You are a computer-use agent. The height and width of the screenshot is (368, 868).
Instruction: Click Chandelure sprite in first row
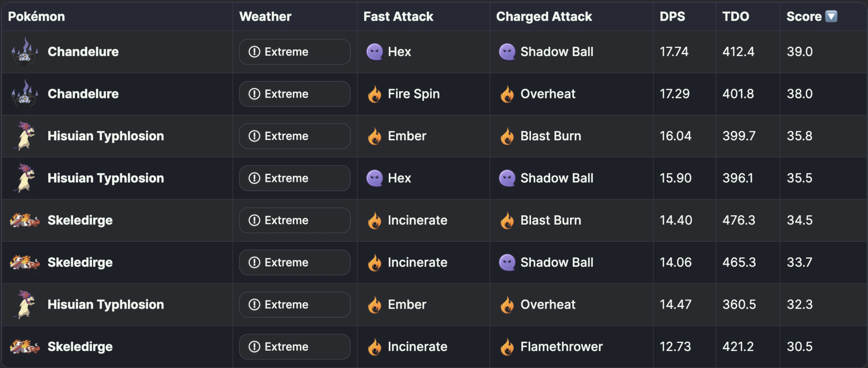click(x=25, y=52)
